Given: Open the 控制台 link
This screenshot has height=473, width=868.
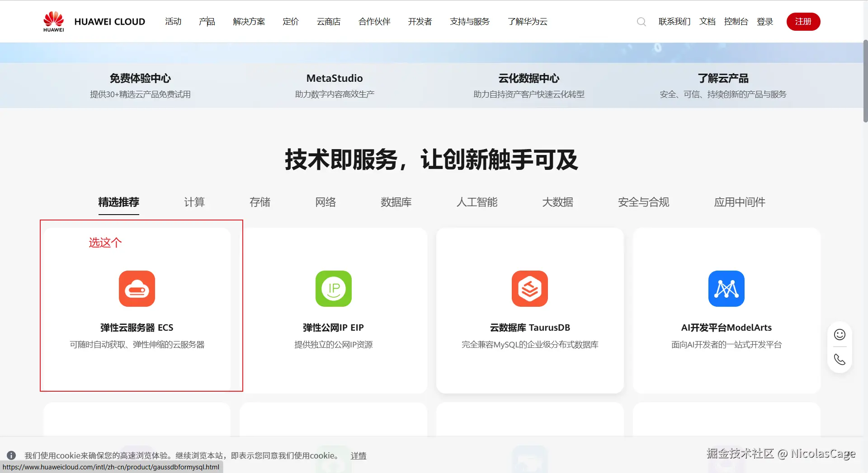Looking at the screenshot, I should pyautogui.click(x=736, y=22).
